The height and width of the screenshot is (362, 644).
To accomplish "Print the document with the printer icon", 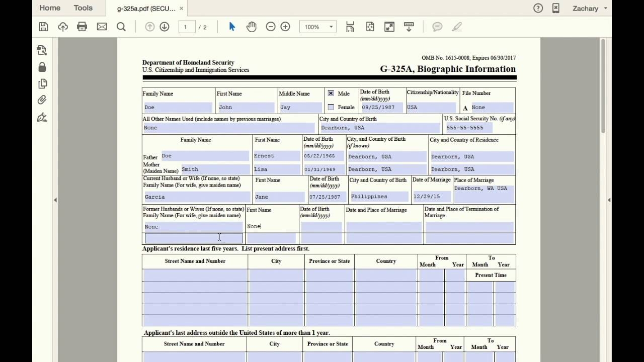I will [82, 27].
